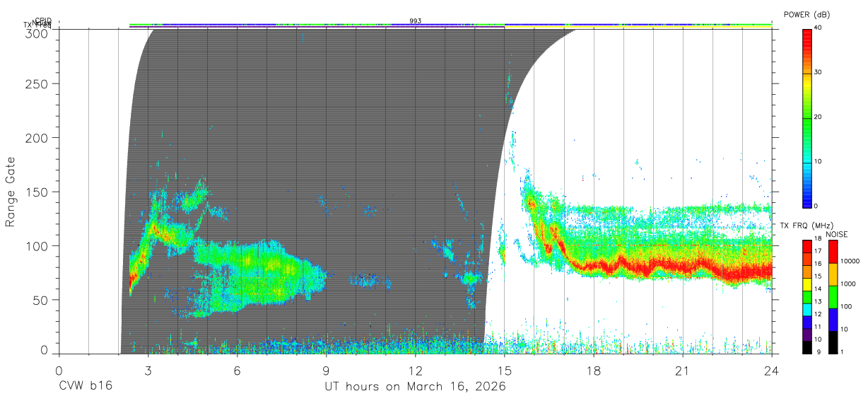Click the '993' label above the plot
This screenshot has height=401, width=868.
pyautogui.click(x=416, y=21)
